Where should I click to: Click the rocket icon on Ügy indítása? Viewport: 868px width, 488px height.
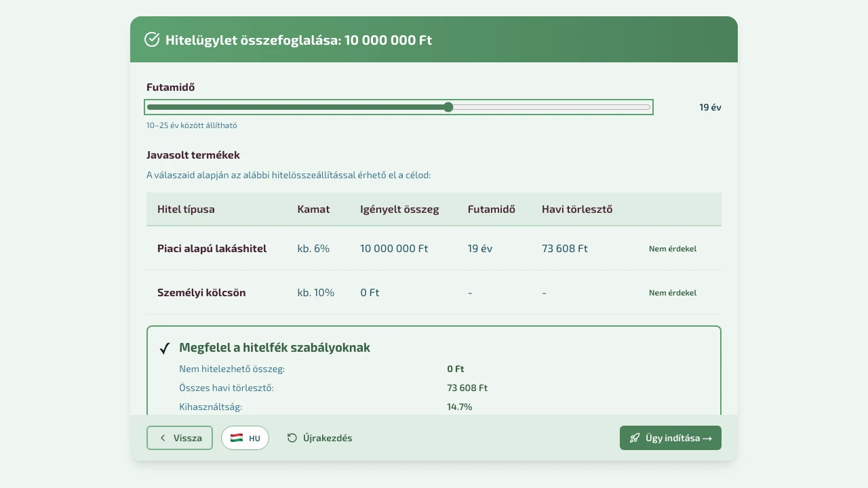635,438
